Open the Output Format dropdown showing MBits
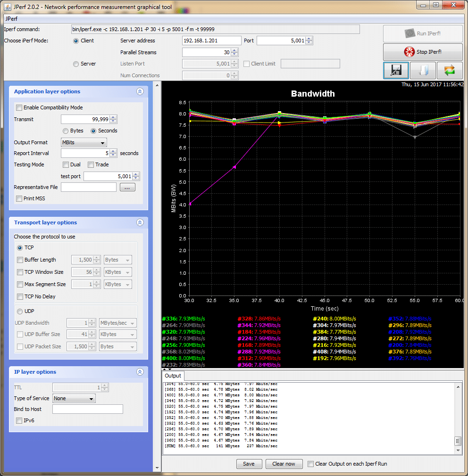The image size is (468, 476). click(x=83, y=142)
